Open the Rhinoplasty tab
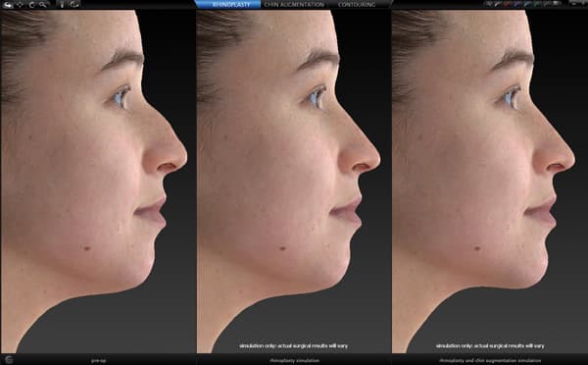 [x=228, y=5]
